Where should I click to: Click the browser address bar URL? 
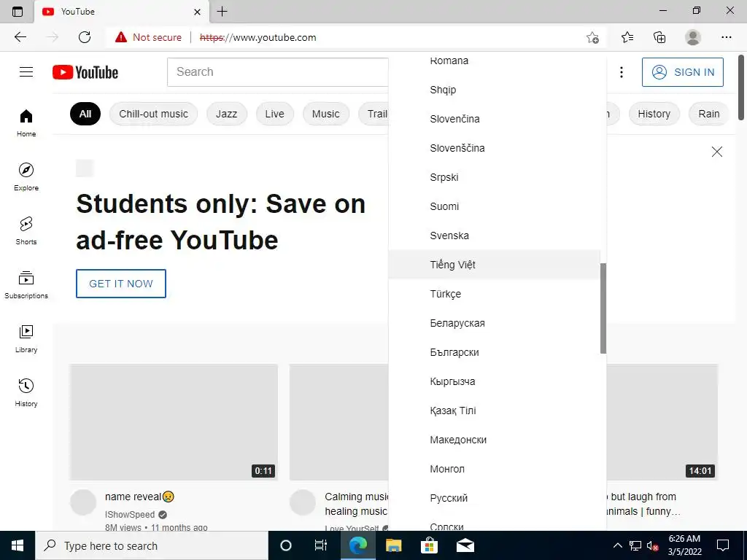pos(258,37)
